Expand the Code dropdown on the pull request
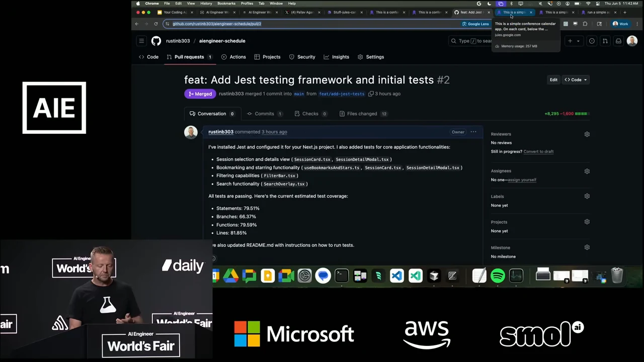The width and height of the screenshot is (644, 362). click(x=576, y=80)
